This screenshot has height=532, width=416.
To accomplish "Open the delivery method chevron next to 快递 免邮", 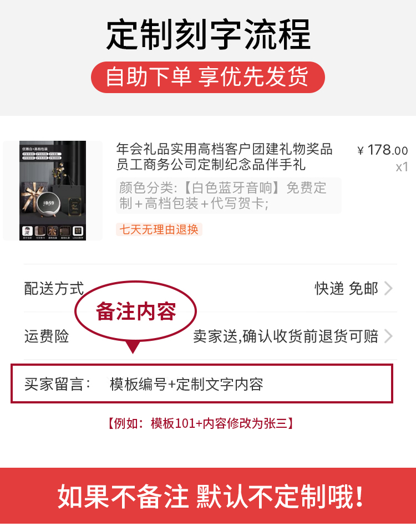I will click(x=388, y=289).
